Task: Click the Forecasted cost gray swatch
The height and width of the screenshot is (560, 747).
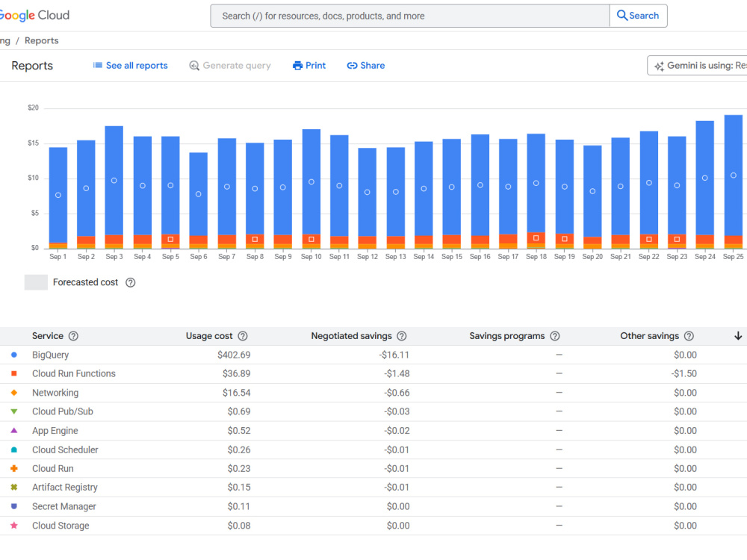Action: [x=36, y=282]
